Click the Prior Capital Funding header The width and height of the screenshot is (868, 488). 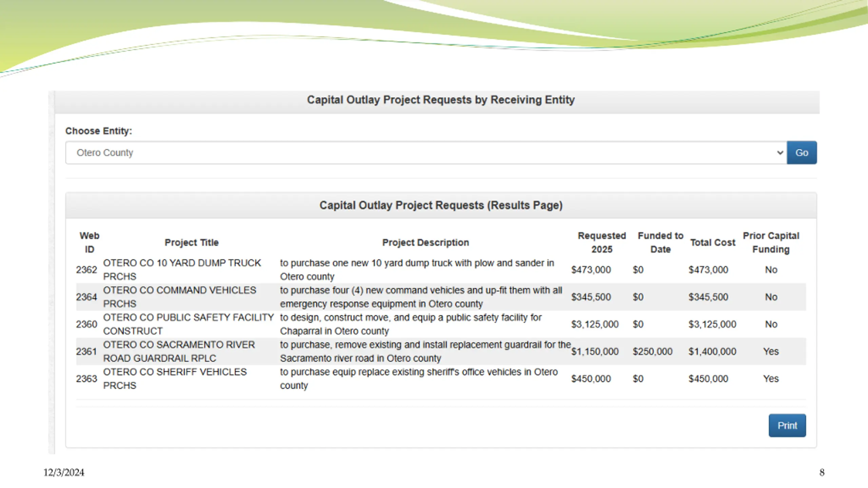click(x=771, y=243)
